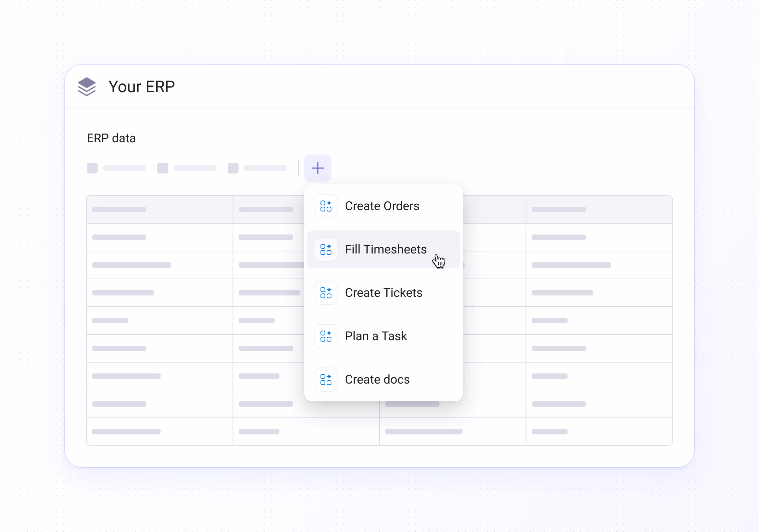Viewport: 759px width, 532px height.
Task: Click the second placeholder toolbar item
Action: coord(187,168)
